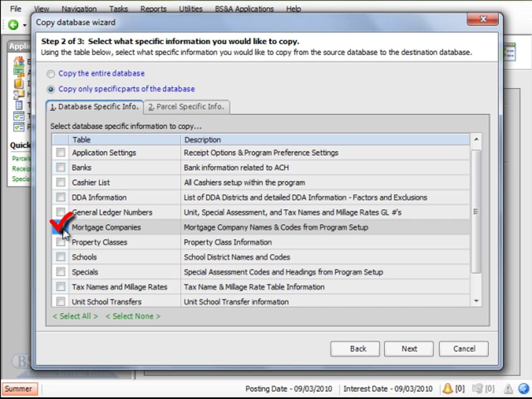Click the Select None link
This screenshot has width=532, height=399.
click(x=133, y=316)
